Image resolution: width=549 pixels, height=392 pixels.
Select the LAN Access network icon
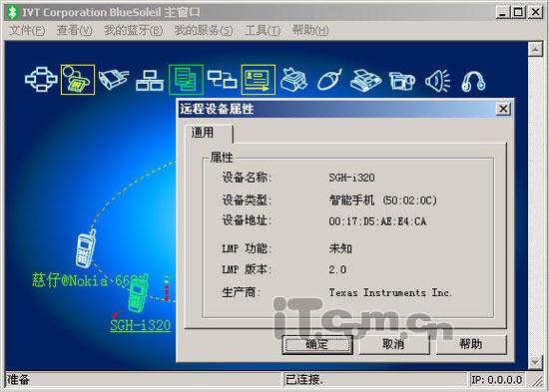click(150, 80)
